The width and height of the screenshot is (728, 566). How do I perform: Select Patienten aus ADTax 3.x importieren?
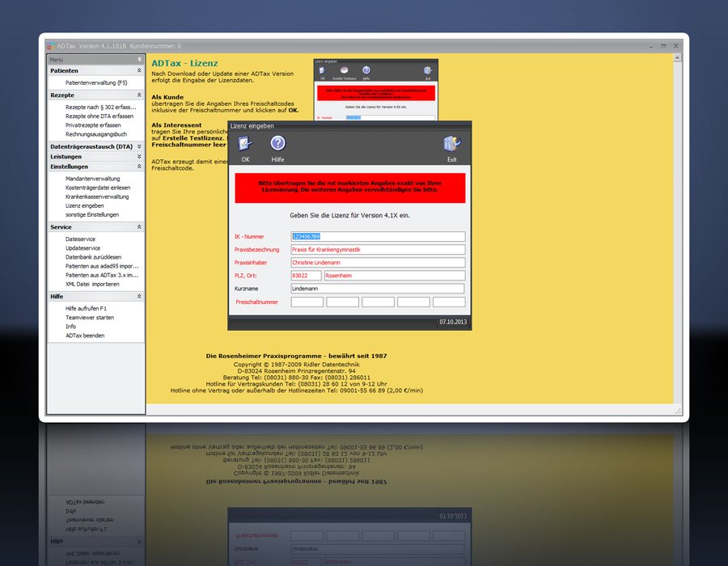pos(102,275)
